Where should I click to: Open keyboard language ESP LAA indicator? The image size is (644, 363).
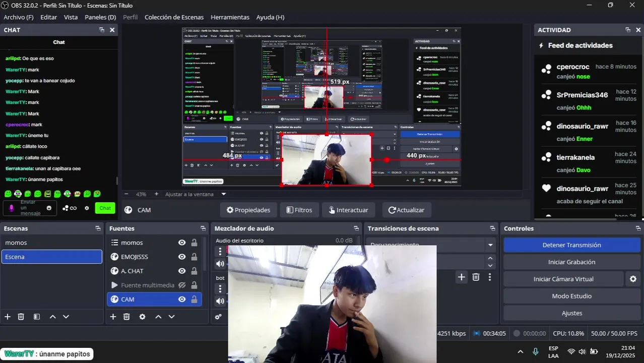tap(553, 352)
